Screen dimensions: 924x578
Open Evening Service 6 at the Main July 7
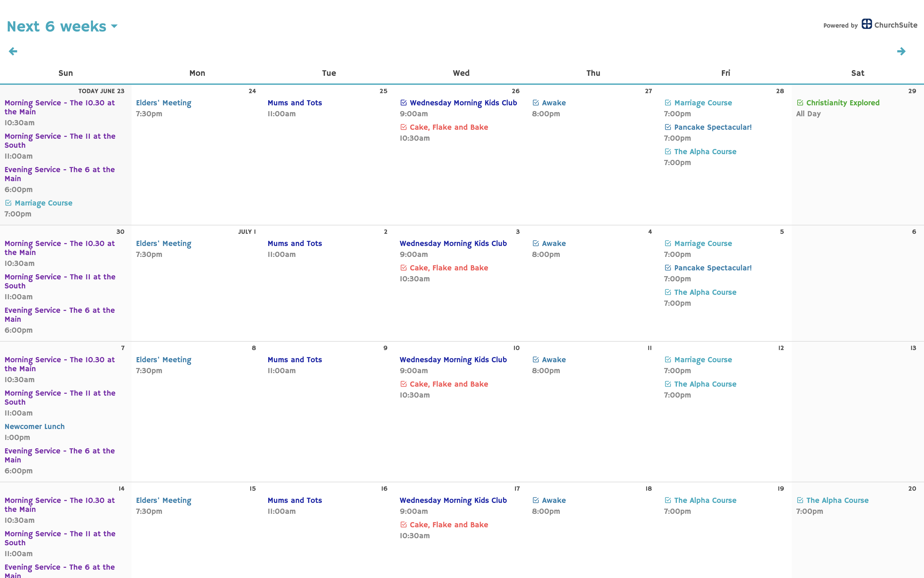pyautogui.click(x=60, y=455)
